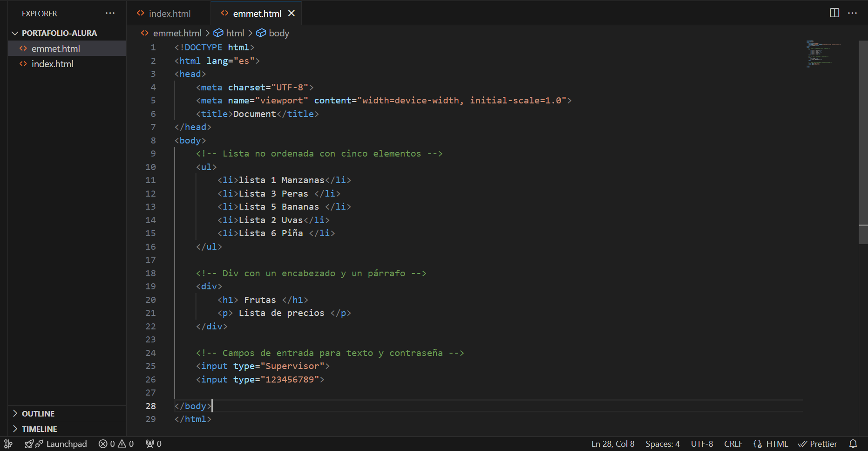Click the 'Lista de precios' paragraph line

click(x=284, y=313)
